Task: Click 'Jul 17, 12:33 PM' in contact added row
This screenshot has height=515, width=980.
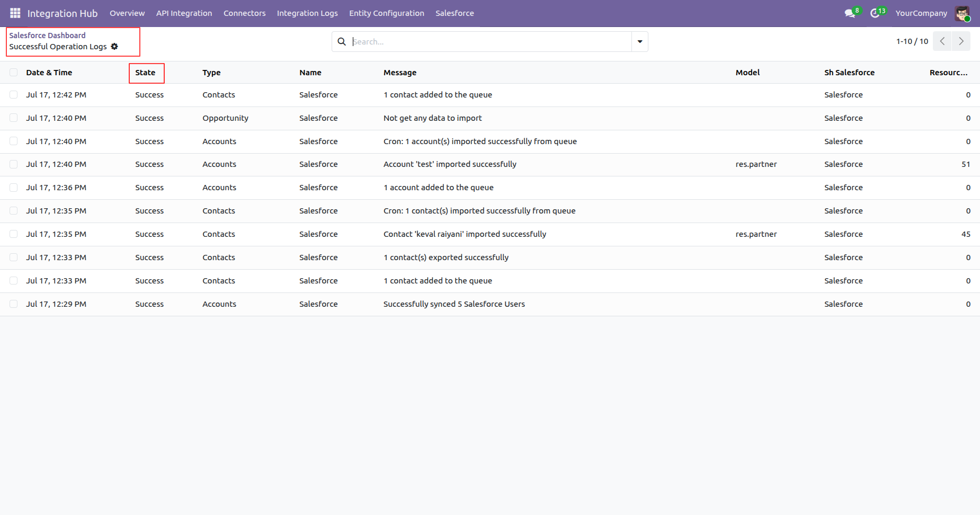Action: [56, 281]
